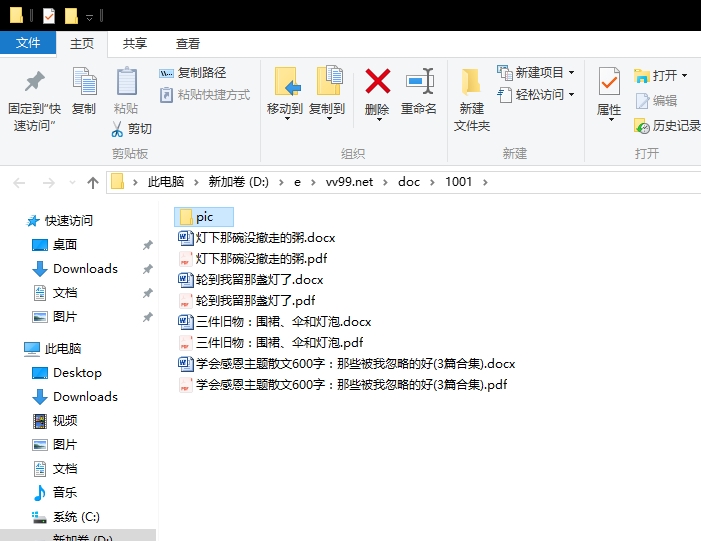Go to the vv99.net folder in the address bar
The height and width of the screenshot is (541, 701).
coord(349,182)
